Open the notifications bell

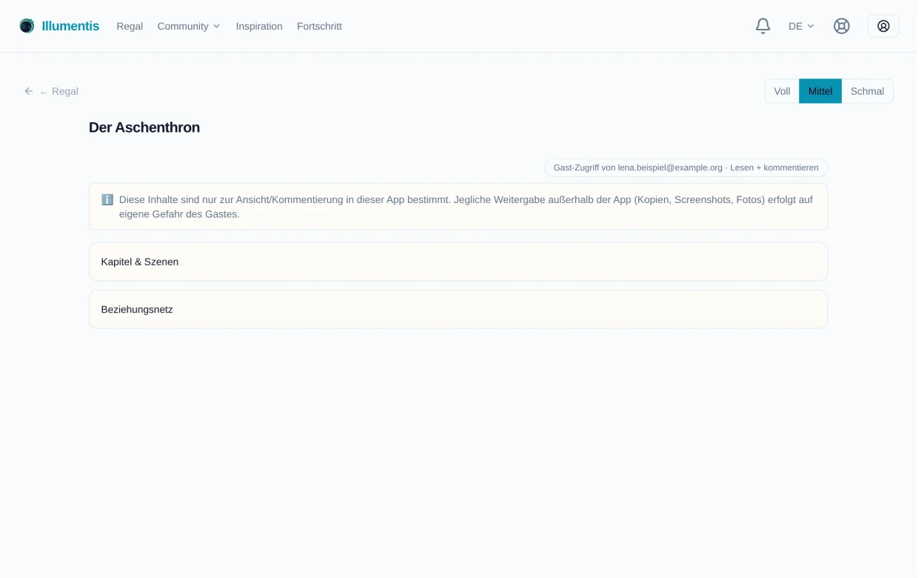click(763, 26)
